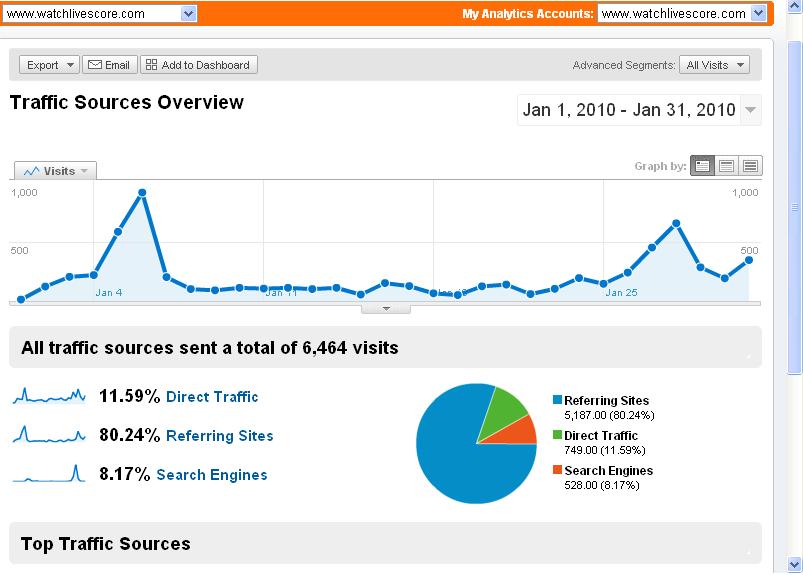
Task: Click the green Direct Traffic legend swatch
Action: pos(557,435)
